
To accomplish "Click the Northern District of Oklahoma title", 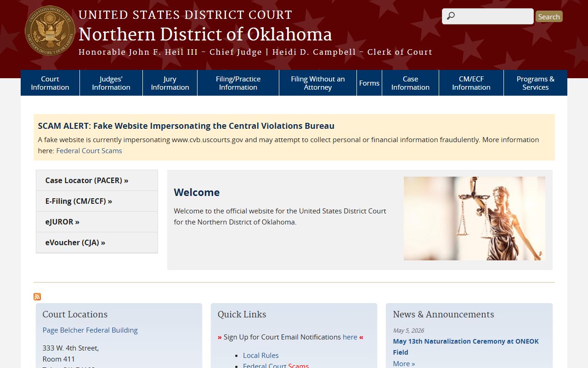I will click(205, 34).
